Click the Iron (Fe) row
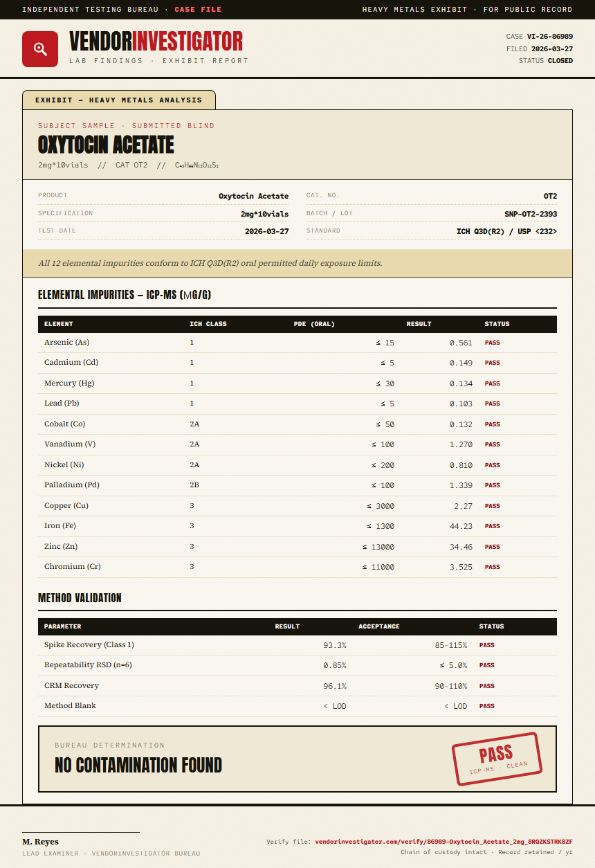Viewport: 595px width, 868px height. click(x=297, y=526)
